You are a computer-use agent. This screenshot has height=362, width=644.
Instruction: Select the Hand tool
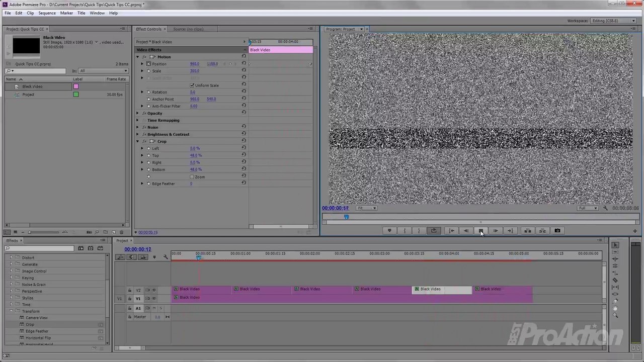pyautogui.click(x=615, y=308)
